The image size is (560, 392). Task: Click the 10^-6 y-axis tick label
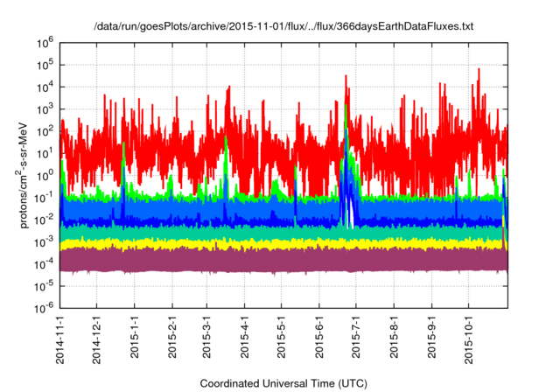(45, 308)
